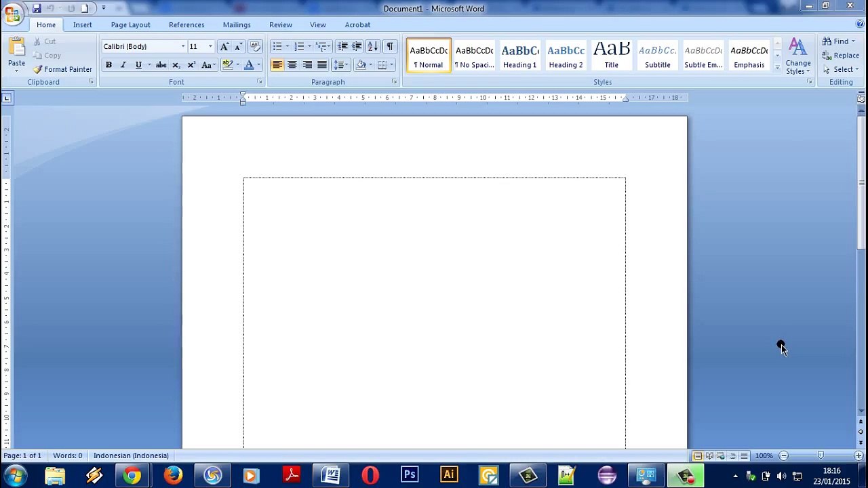Click the Format Painter brush
The image size is (868, 488).
pyautogui.click(x=38, y=69)
